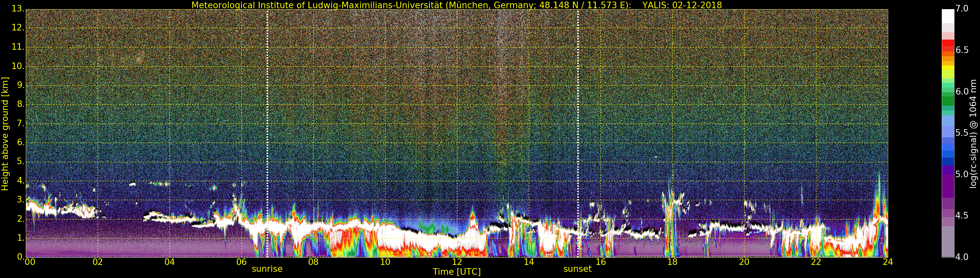Click the plot title mentioning YALIS: 02-12-2018
Image resolution: width=980 pixels, height=278 pixels.
[x=457, y=5]
